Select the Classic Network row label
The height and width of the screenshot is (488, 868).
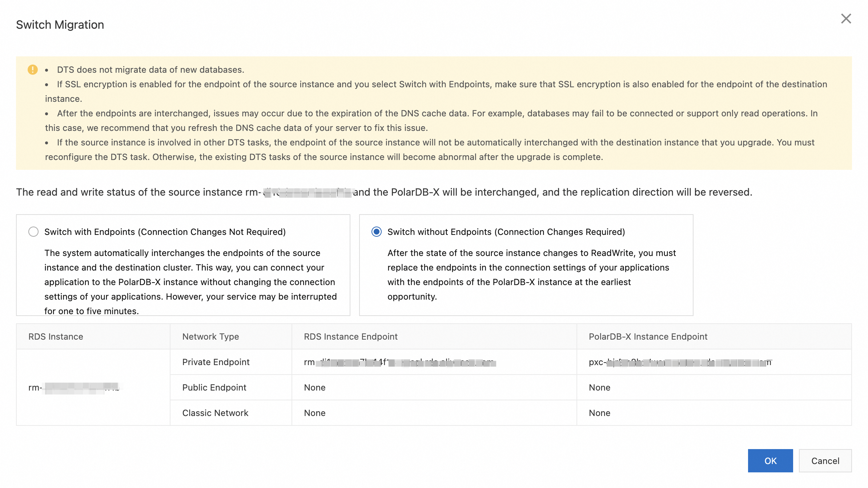tap(215, 413)
